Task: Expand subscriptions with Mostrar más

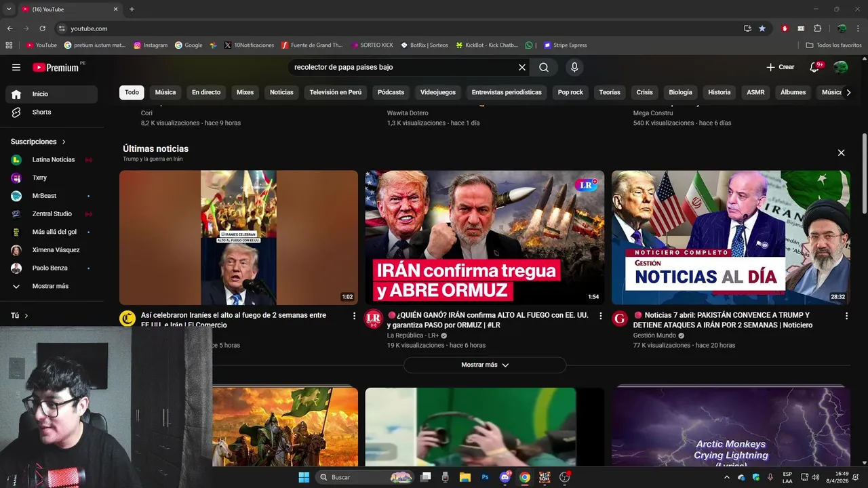Action: click(52, 286)
